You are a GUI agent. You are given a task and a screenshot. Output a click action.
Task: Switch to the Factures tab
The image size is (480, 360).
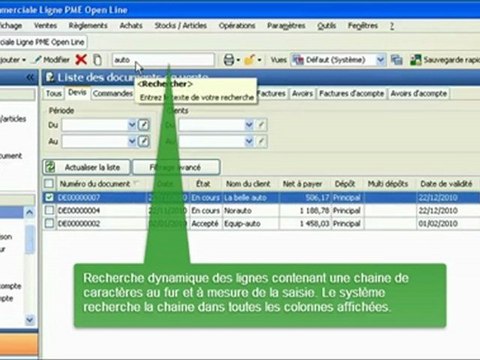point(272,94)
